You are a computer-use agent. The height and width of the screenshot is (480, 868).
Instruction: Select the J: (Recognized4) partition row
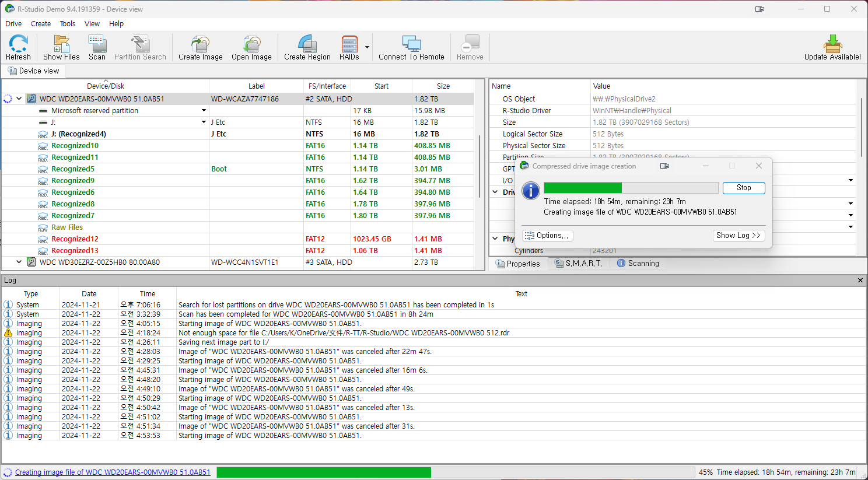pos(238,134)
